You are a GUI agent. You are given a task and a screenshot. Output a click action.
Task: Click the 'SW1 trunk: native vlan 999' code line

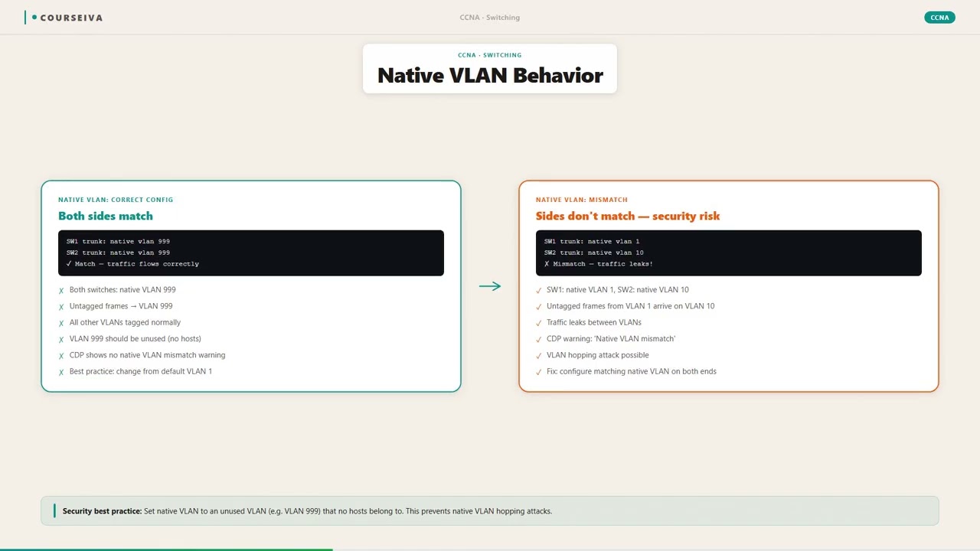click(x=118, y=241)
